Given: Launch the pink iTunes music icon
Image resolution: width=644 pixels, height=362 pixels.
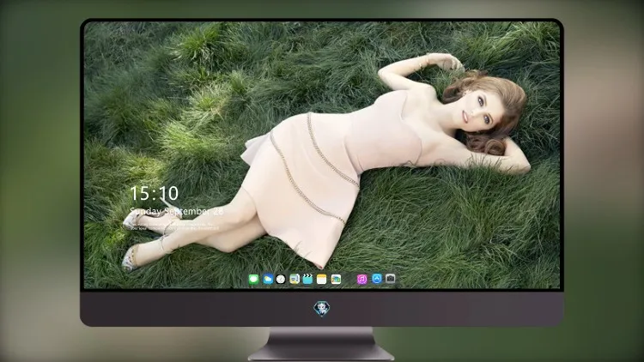Looking at the screenshot, I should coord(361,280).
